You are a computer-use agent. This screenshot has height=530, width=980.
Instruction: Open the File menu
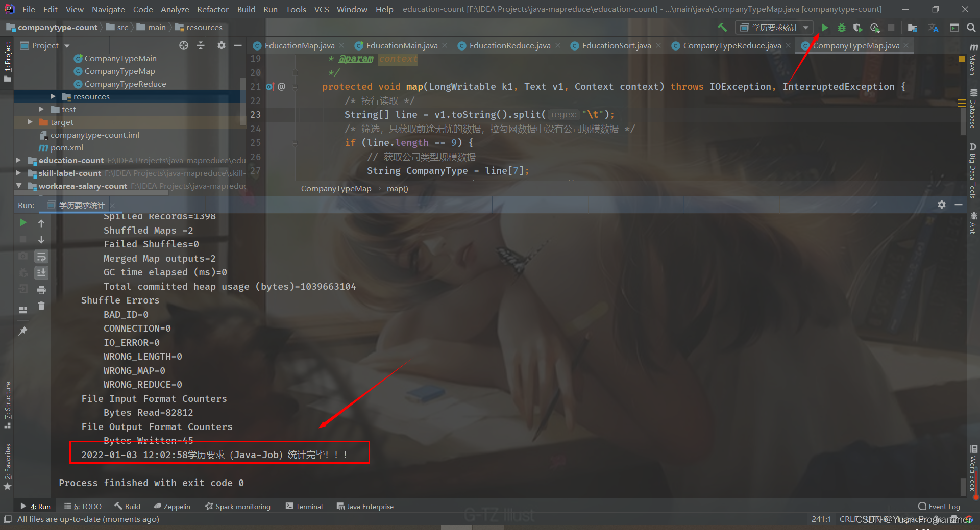click(29, 9)
